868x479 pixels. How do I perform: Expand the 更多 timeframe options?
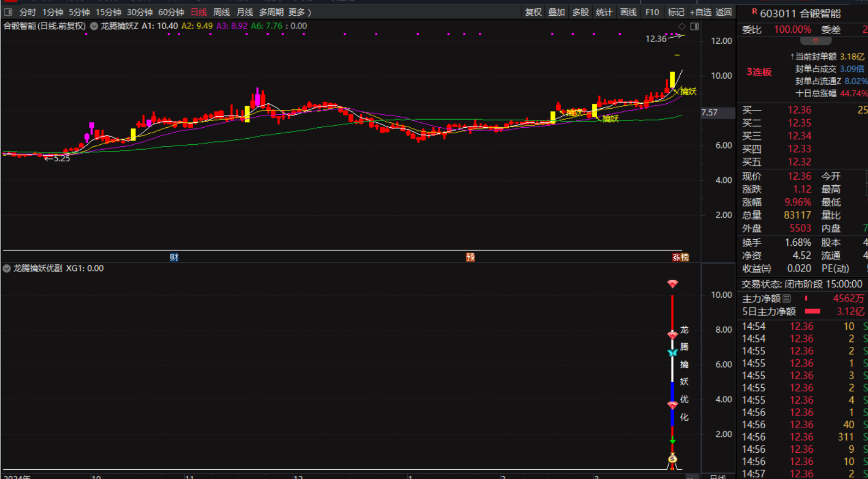[300, 12]
